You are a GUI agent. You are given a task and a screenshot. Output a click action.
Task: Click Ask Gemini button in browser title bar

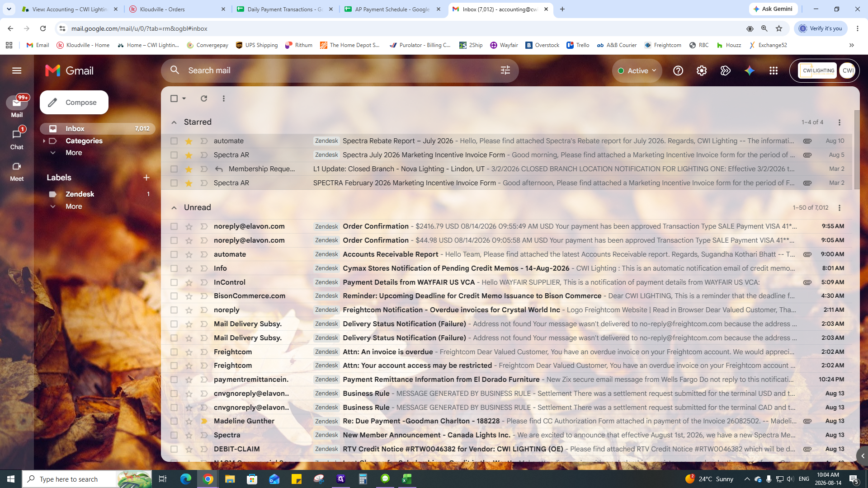773,9
